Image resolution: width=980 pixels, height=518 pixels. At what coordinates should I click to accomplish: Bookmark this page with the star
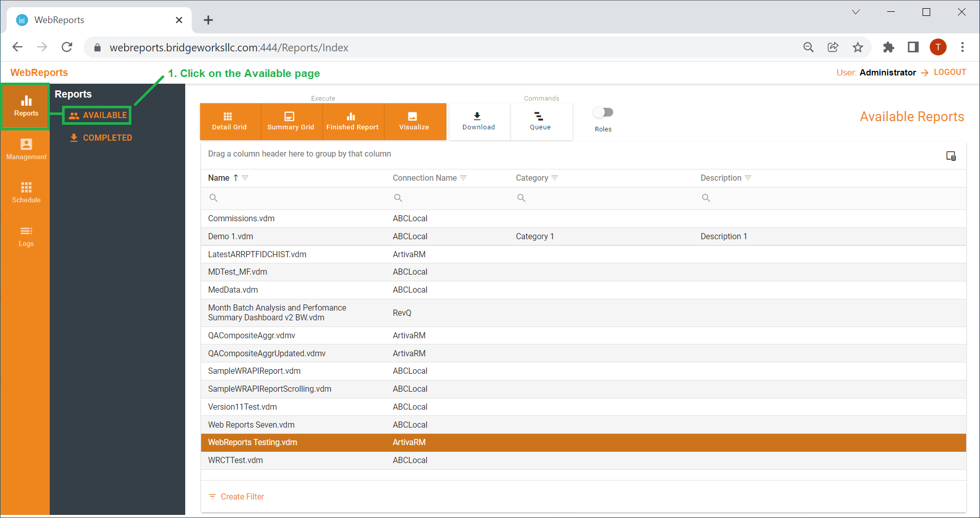coord(858,47)
